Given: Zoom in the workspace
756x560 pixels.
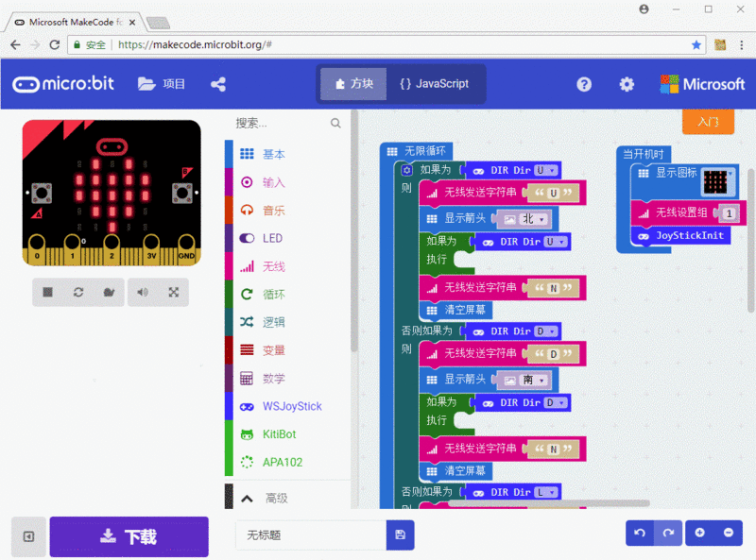Looking at the screenshot, I should pyautogui.click(x=699, y=533).
